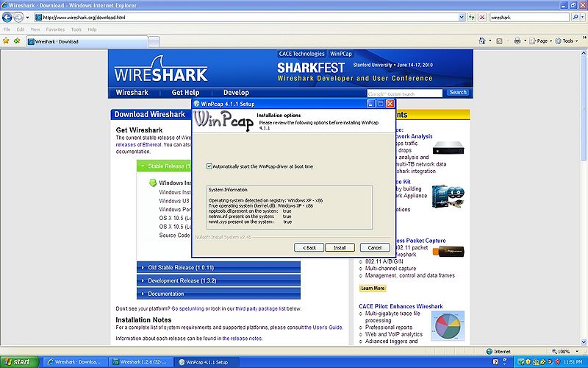Image resolution: width=588 pixels, height=368 pixels.
Task: Expand the Development Release (1.3.2) section
Action: point(218,280)
